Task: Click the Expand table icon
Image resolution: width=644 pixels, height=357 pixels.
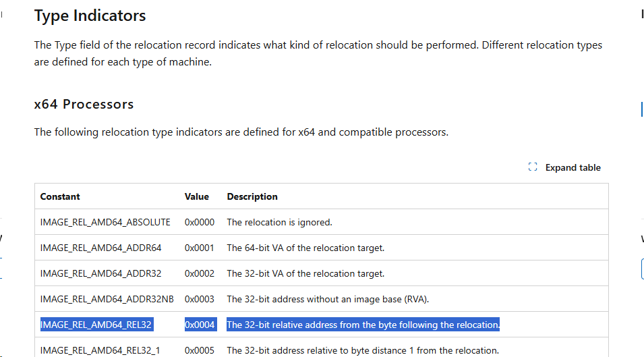Action: click(x=533, y=167)
